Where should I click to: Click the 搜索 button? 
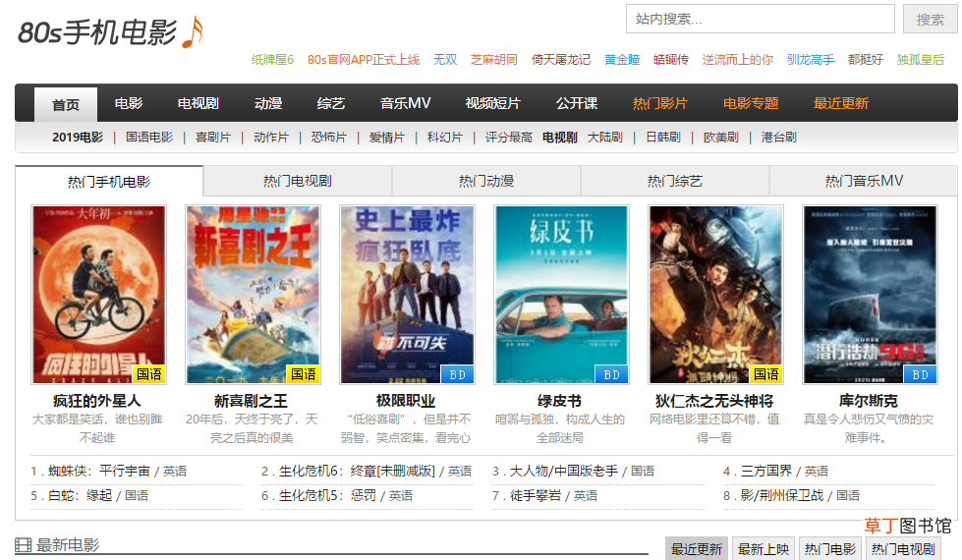tap(931, 19)
